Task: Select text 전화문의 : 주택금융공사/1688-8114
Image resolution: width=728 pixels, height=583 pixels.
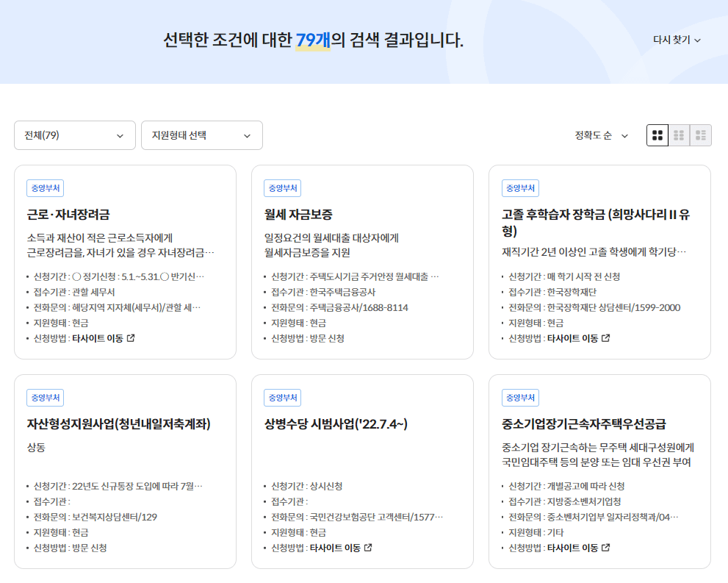Action: coord(339,307)
